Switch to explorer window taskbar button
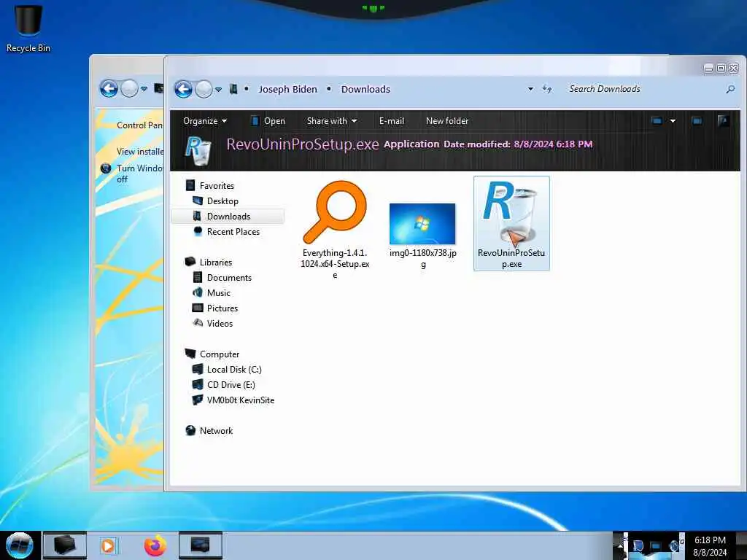The image size is (747, 560). (x=201, y=545)
